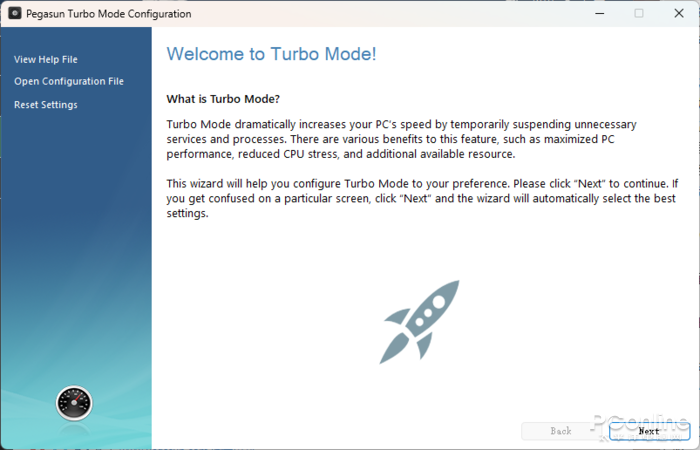Click the Pegasun app icon in title bar

pos(14,13)
